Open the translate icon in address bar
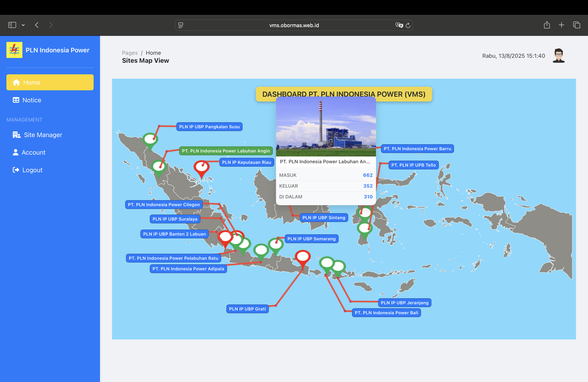 tap(399, 25)
